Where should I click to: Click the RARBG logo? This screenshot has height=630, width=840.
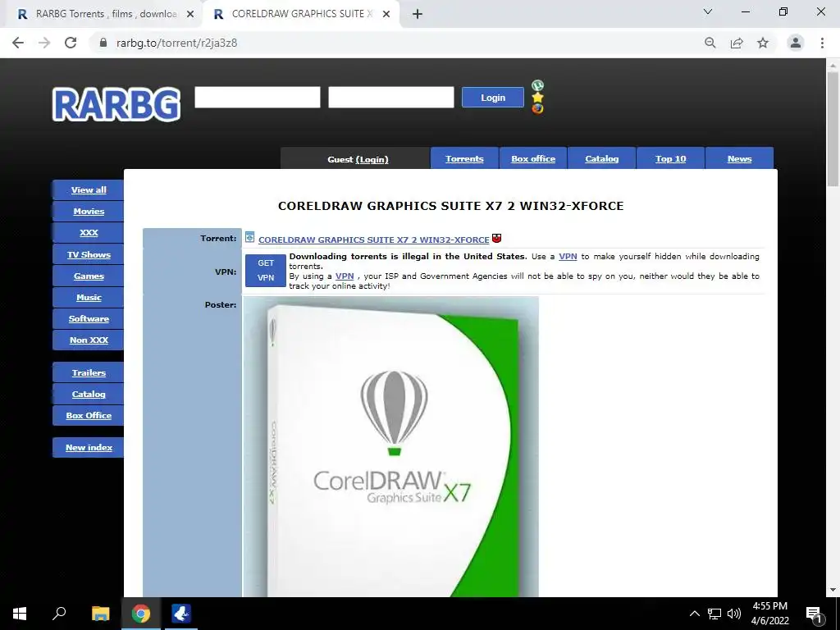pyautogui.click(x=116, y=104)
